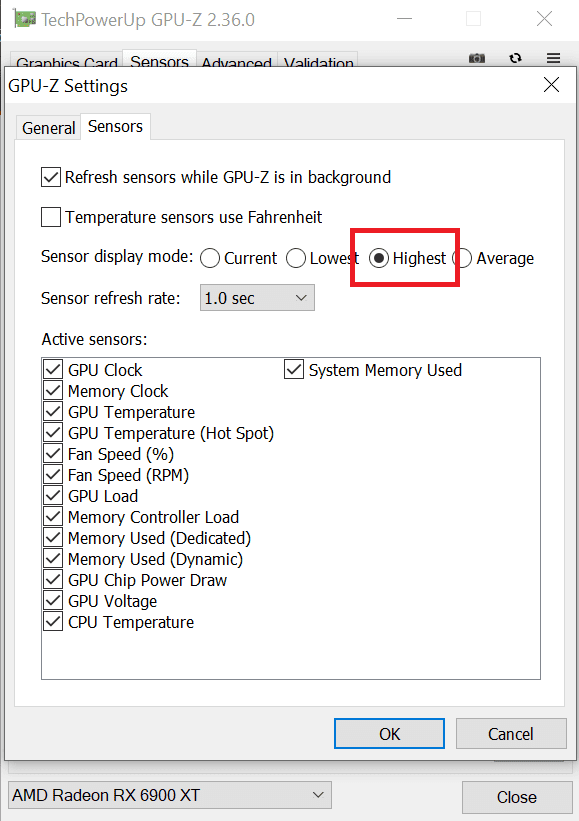Screen dimensions: 579x821
Task: Uncheck the GPU Clock sensor
Action: click(x=53, y=370)
